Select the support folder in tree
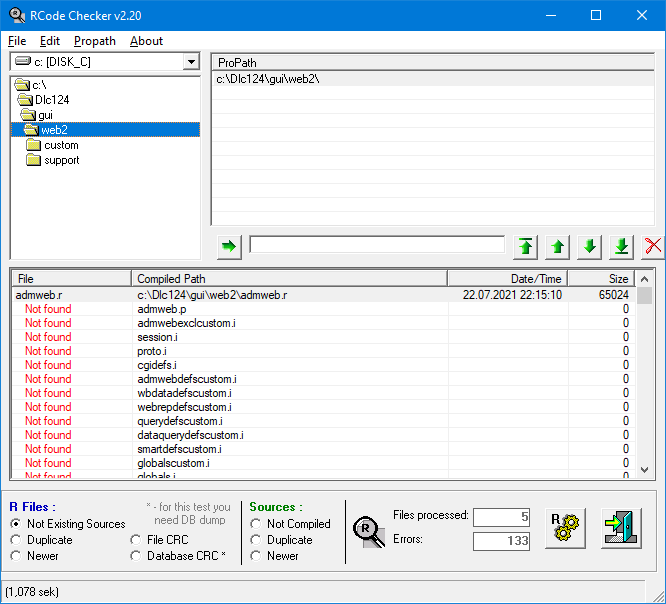 click(62, 160)
